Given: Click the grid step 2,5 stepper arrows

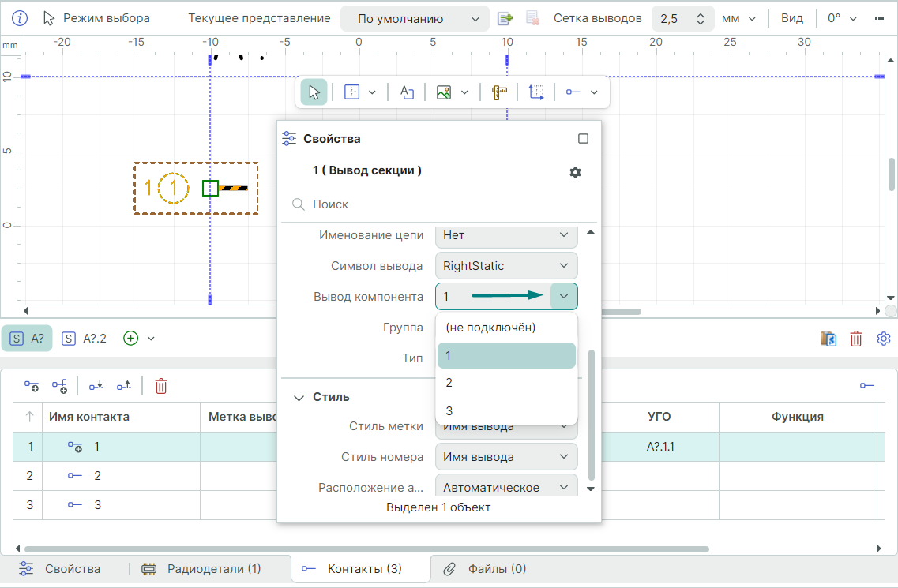Looking at the screenshot, I should [x=700, y=19].
